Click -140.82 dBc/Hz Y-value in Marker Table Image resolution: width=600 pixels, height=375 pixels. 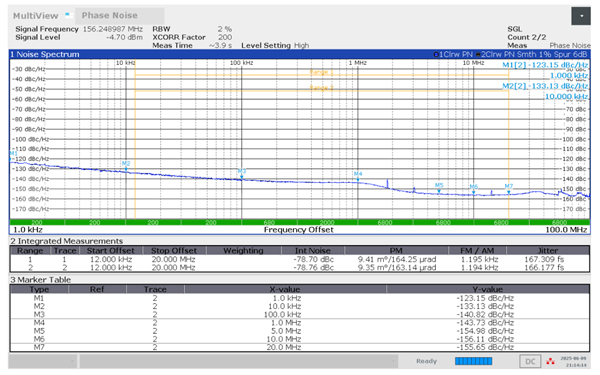click(485, 315)
